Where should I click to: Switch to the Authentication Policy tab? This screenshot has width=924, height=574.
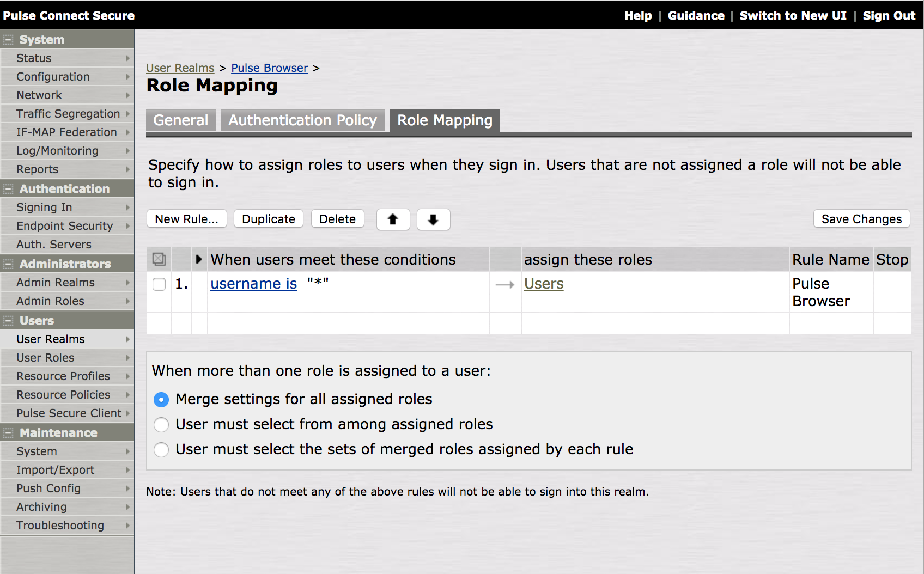(x=302, y=120)
